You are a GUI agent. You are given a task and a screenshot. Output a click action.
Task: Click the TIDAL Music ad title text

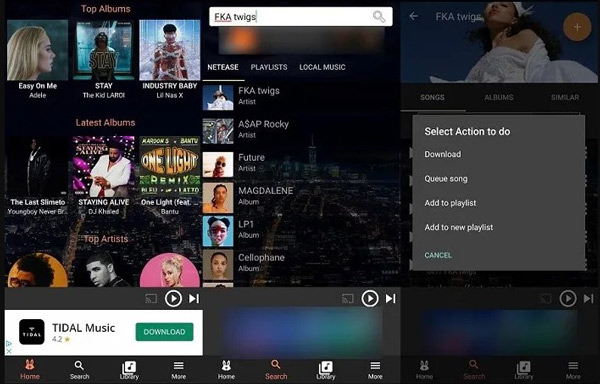click(83, 328)
